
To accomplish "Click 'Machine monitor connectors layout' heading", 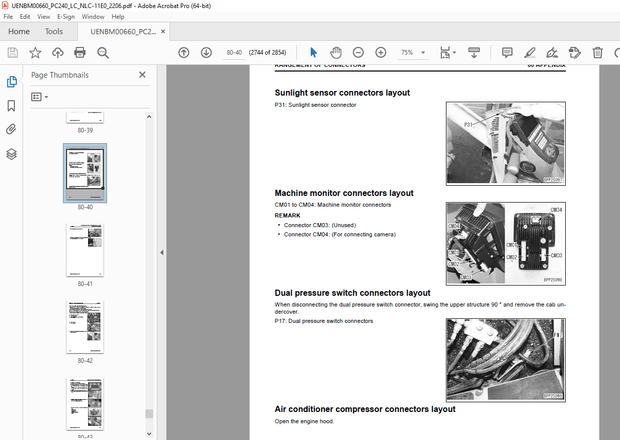I will pyautogui.click(x=344, y=193).
